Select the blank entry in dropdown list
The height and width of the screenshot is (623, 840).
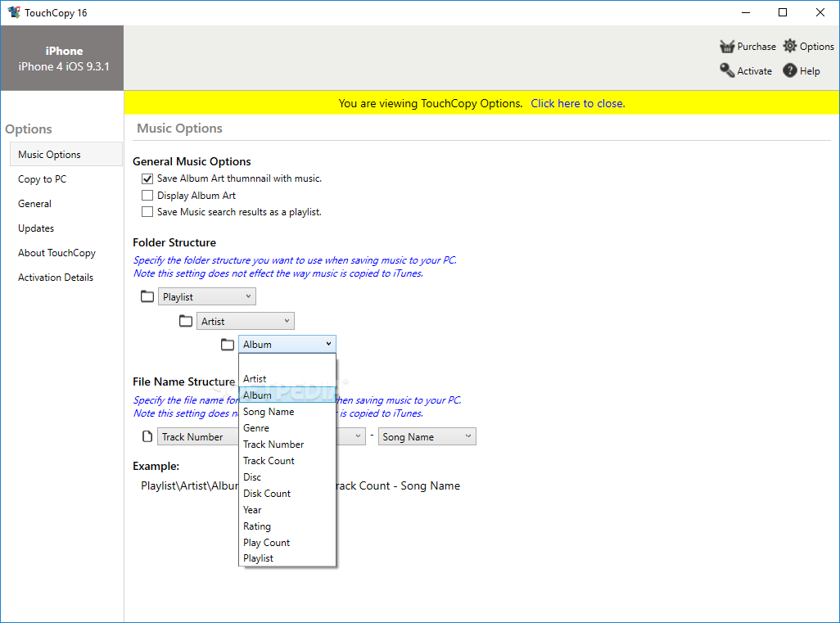click(x=287, y=363)
